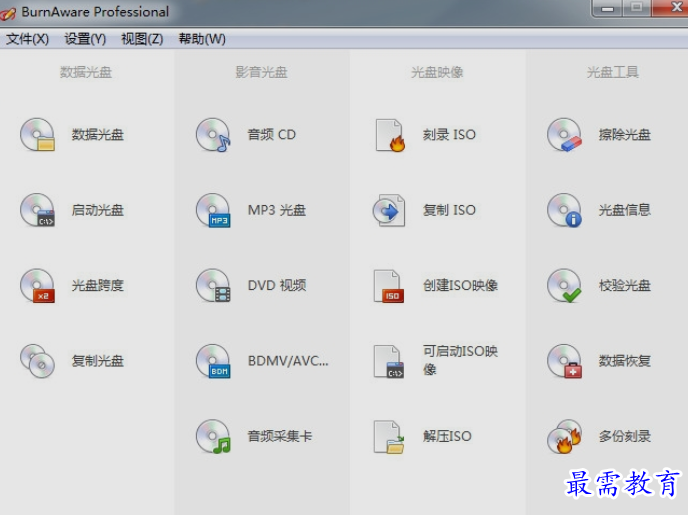Image resolution: width=688 pixels, height=515 pixels.
Task: Click the 刻录 ISO label
Action: click(449, 135)
